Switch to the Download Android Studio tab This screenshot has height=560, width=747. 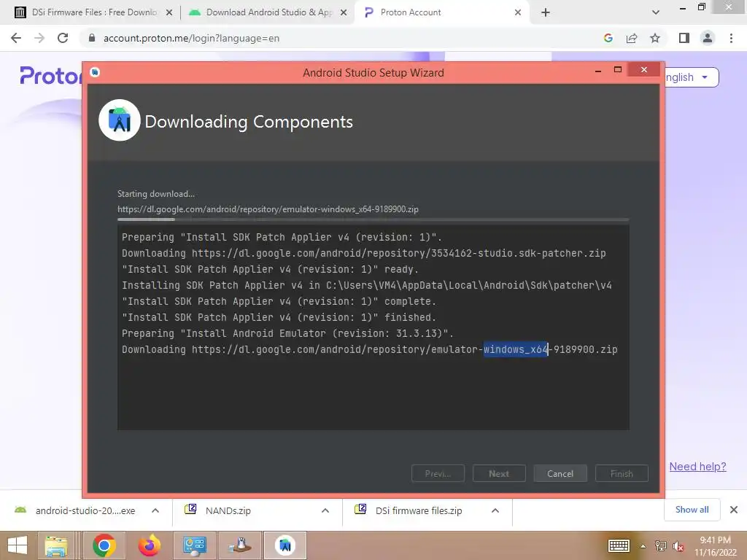(268, 12)
